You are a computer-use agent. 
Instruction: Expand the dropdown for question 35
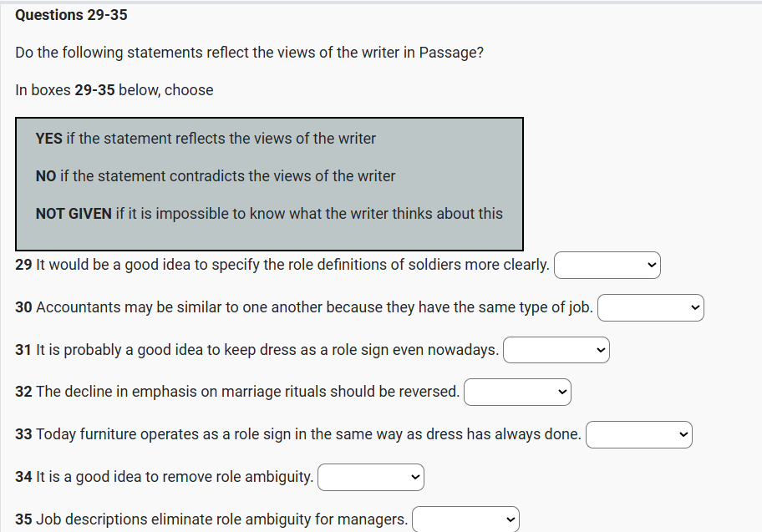coord(465,519)
